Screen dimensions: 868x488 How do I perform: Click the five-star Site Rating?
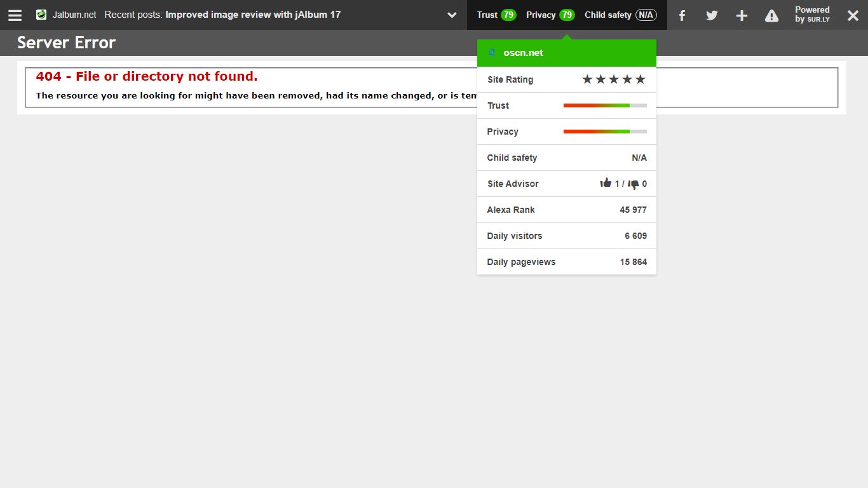tap(614, 79)
